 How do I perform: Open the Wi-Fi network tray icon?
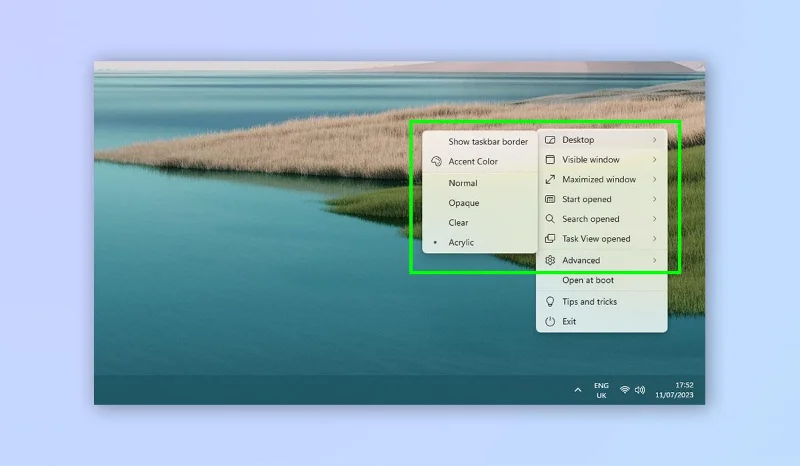624,390
